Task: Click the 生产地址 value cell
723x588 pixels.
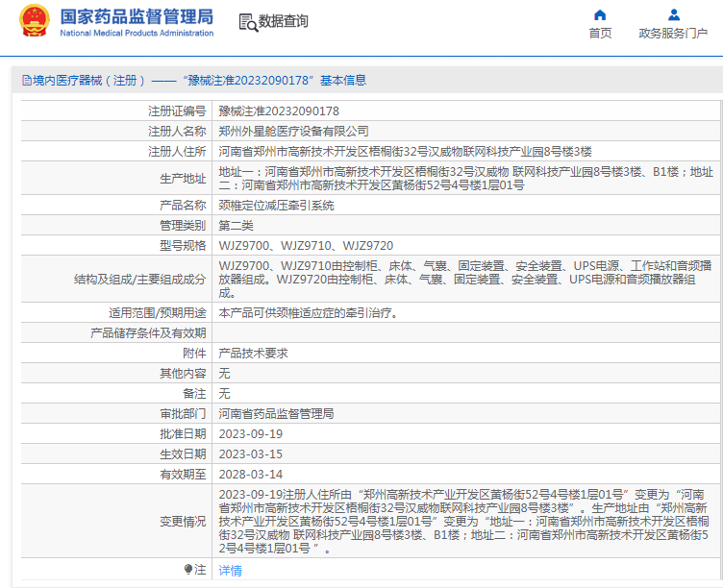Action: [x=465, y=179]
